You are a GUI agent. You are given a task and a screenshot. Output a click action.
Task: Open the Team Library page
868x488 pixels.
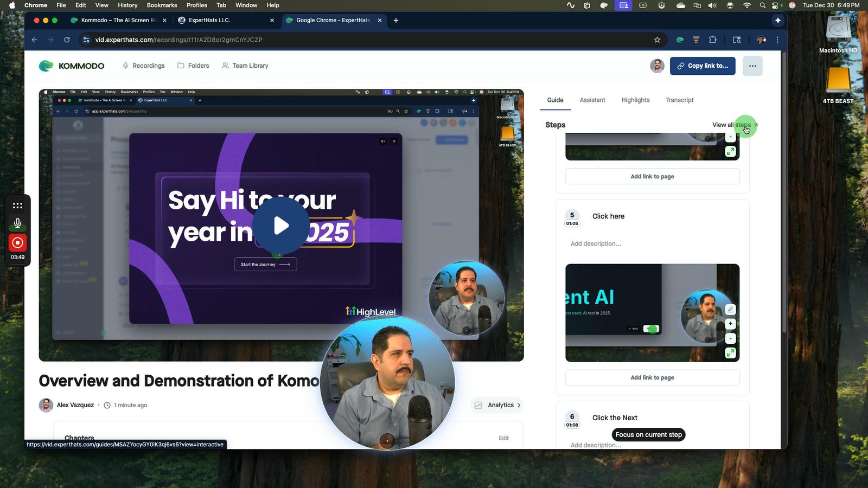point(245,66)
